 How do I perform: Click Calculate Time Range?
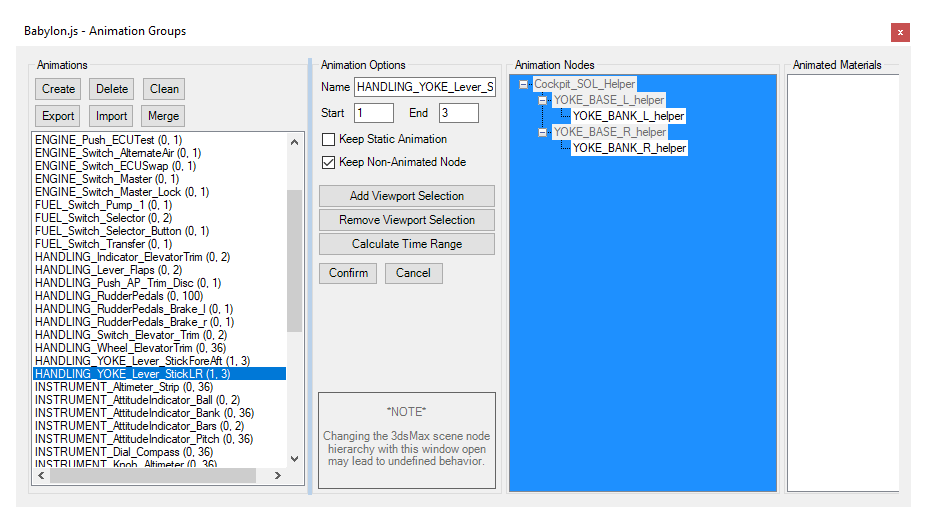pyautogui.click(x=407, y=244)
